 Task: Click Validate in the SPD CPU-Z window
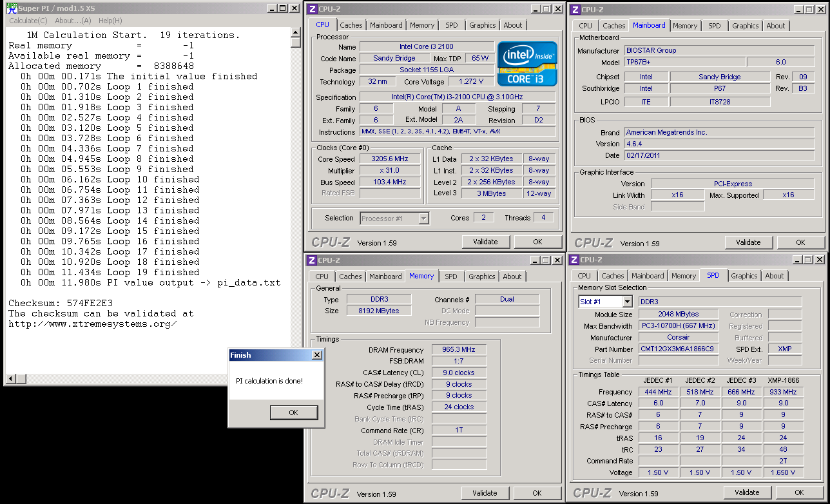(748, 492)
